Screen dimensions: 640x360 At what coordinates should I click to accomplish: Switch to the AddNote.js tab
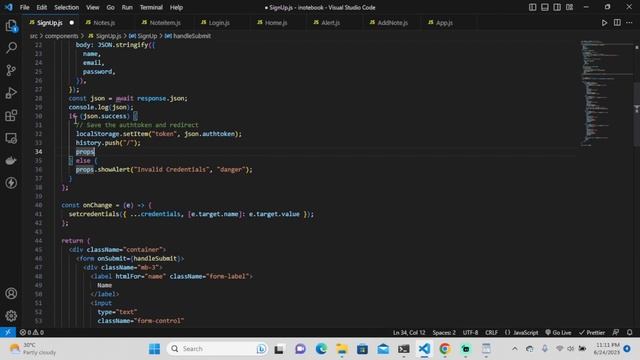(392, 23)
